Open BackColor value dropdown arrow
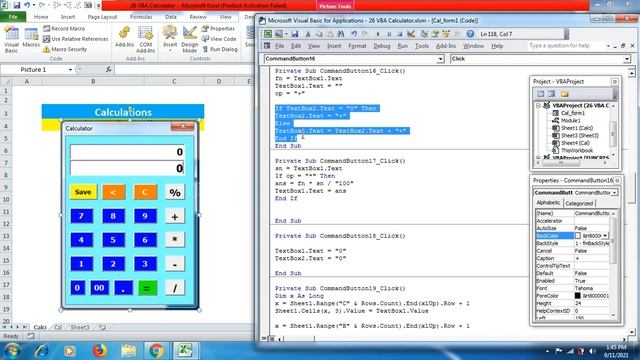 [605, 236]
